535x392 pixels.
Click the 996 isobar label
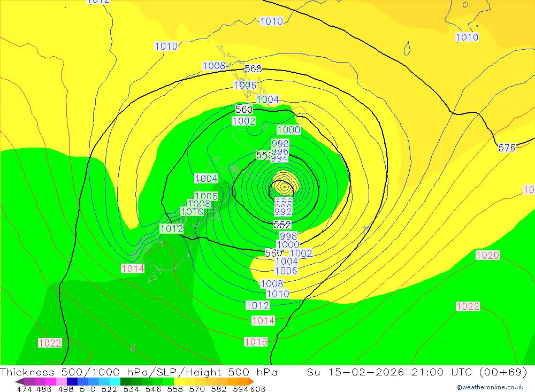pyautogui.click(x=280, y=151)
